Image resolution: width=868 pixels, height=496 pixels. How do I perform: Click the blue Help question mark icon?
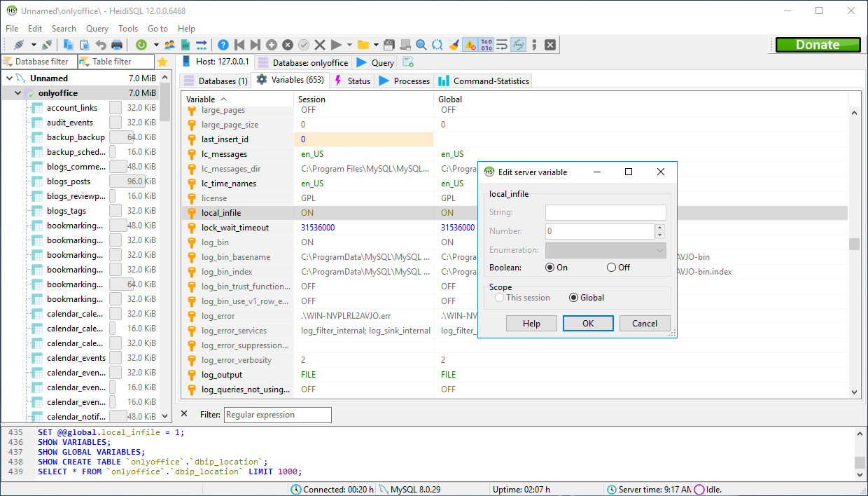(x=223, y=45)
